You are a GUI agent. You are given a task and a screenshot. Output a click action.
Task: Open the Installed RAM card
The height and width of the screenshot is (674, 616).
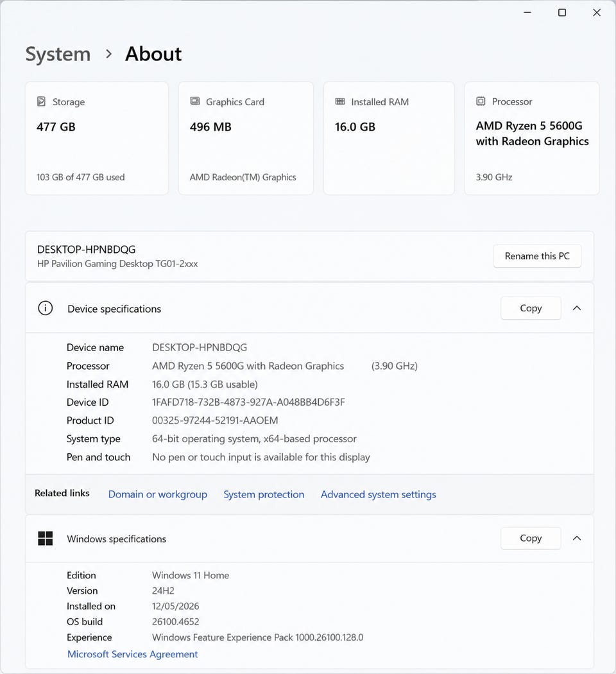point(389,139)
